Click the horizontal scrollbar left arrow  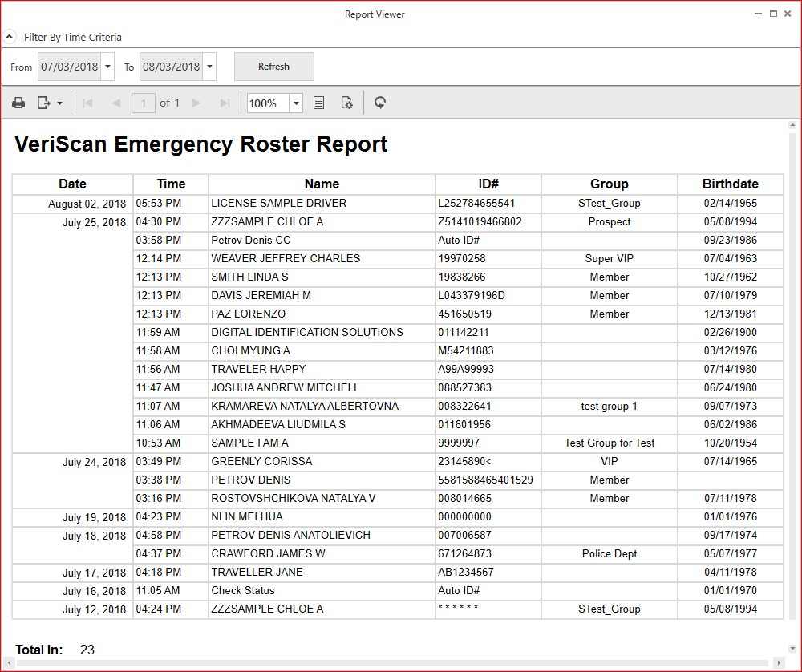pos(9,663)
